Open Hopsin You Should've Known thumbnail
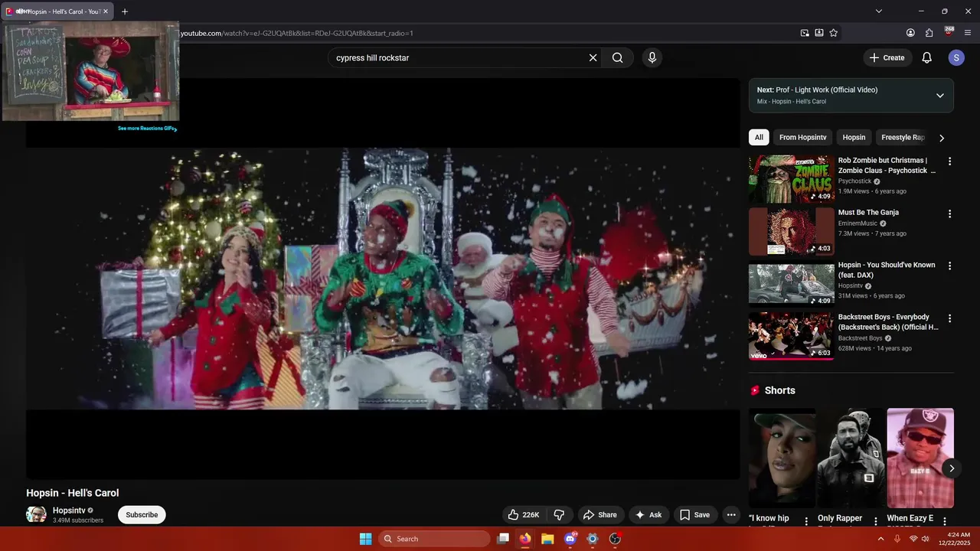Viewport: 980px width, 551px height. 791,284
